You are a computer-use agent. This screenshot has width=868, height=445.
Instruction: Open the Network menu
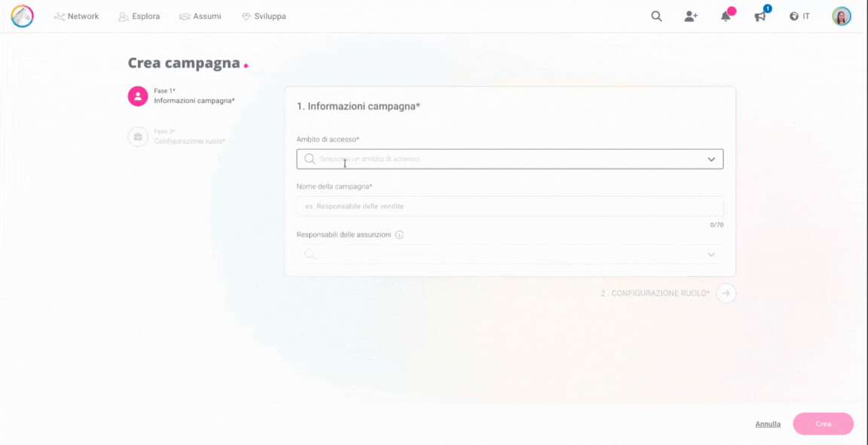(x=77, y=17)
